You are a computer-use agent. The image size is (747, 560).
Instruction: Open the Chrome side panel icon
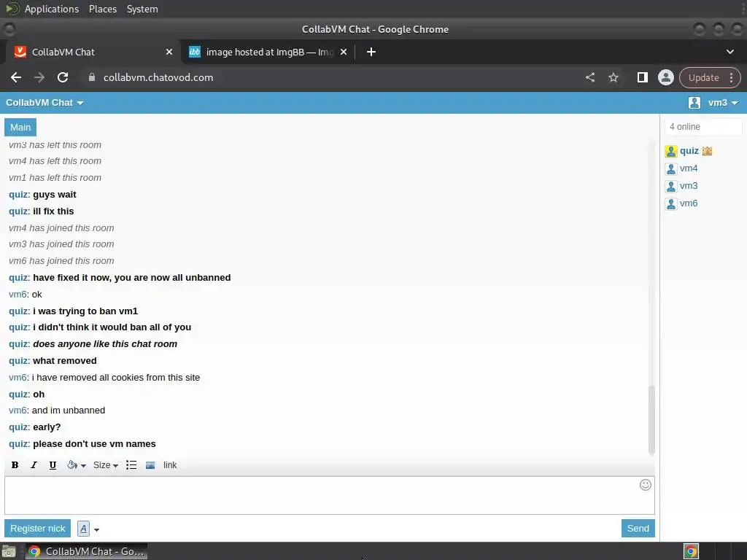tap(642, 77)
